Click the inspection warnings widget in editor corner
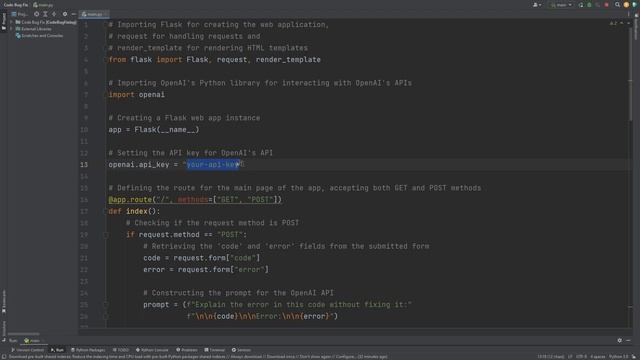 point(613,24)
